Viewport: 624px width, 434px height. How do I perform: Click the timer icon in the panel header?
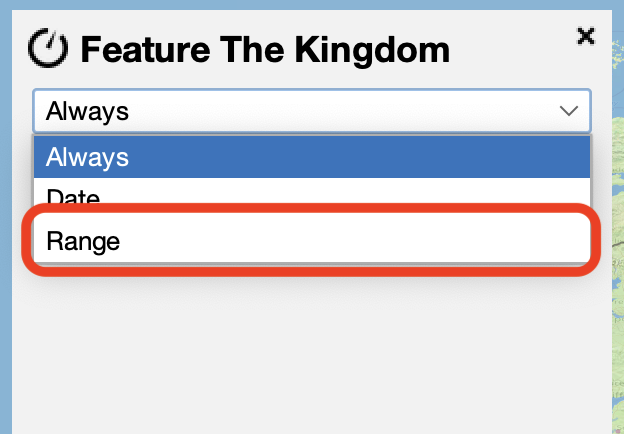48,48
